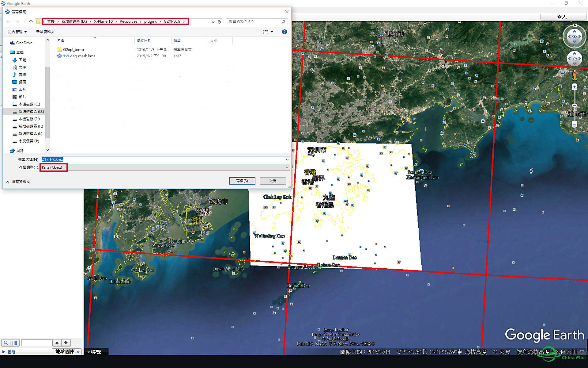Zoom out with the minus button
Image resolution: width=588 pixels, height=368 pixels.
point(575,124)
